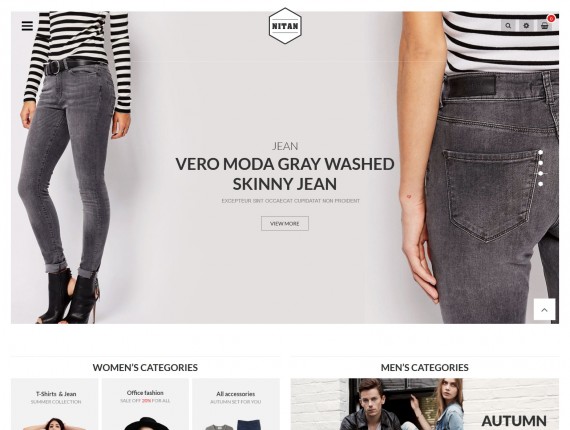Click the Women's Categories heading
570x430 pixels.
(x=145, y=367)
